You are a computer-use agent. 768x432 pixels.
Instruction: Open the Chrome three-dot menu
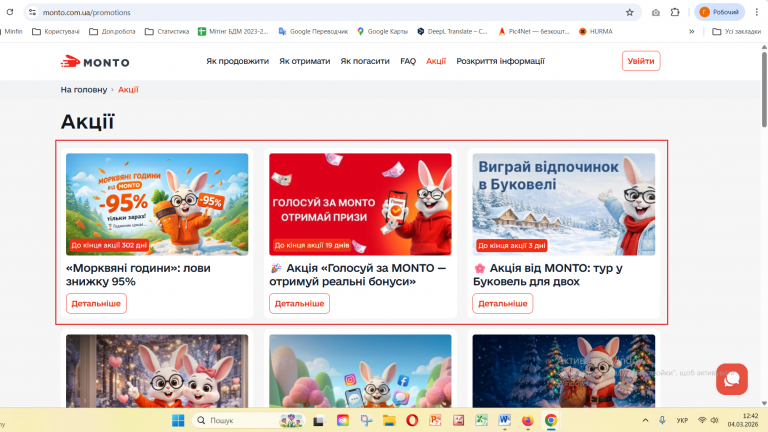point(757,12)
